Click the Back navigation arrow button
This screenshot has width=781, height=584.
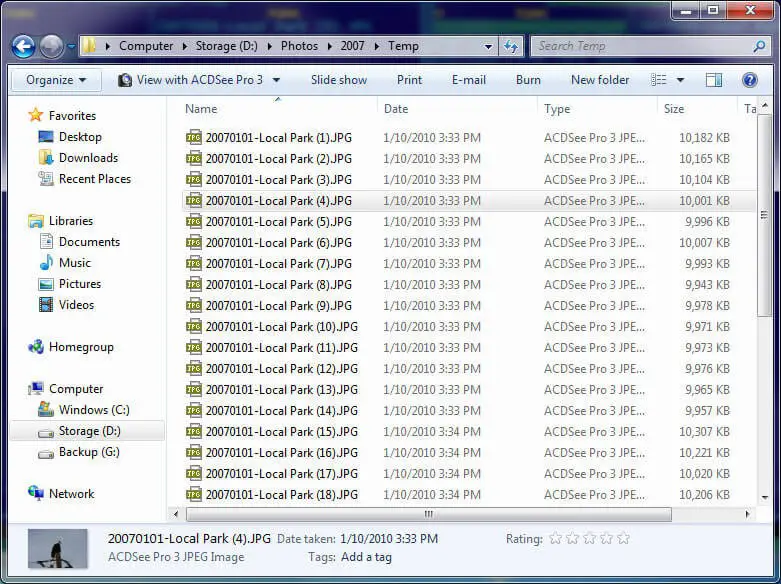coord(24,46)
